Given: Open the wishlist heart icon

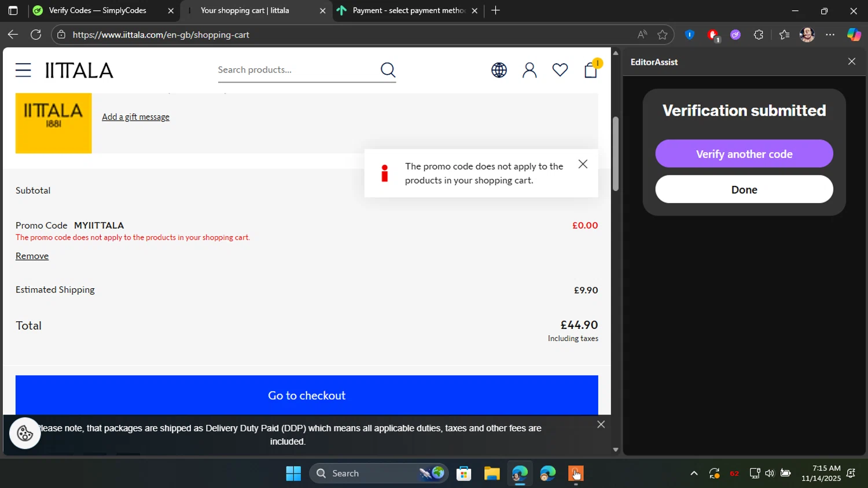Looking at the screenshot, I should click(560, 70).
